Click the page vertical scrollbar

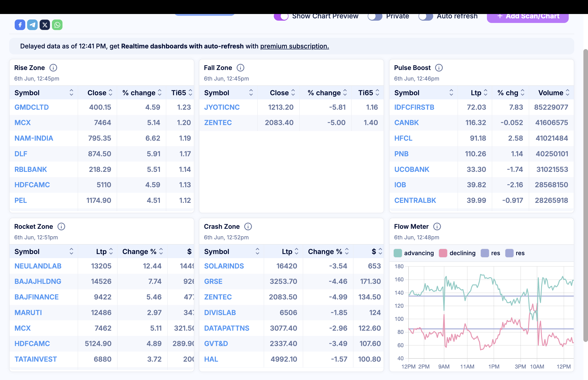tap(585, 195)
